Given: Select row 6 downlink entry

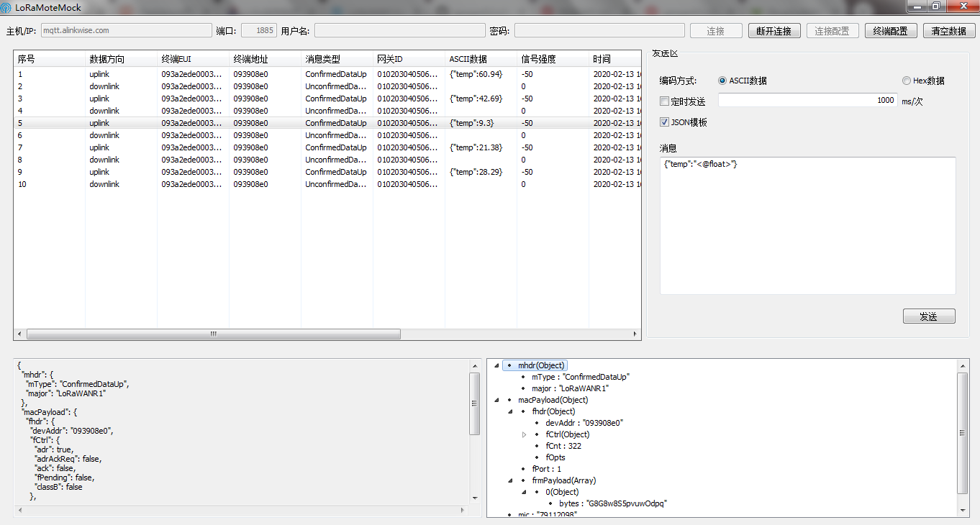Looking at the screenshot, I should [327, 135].
